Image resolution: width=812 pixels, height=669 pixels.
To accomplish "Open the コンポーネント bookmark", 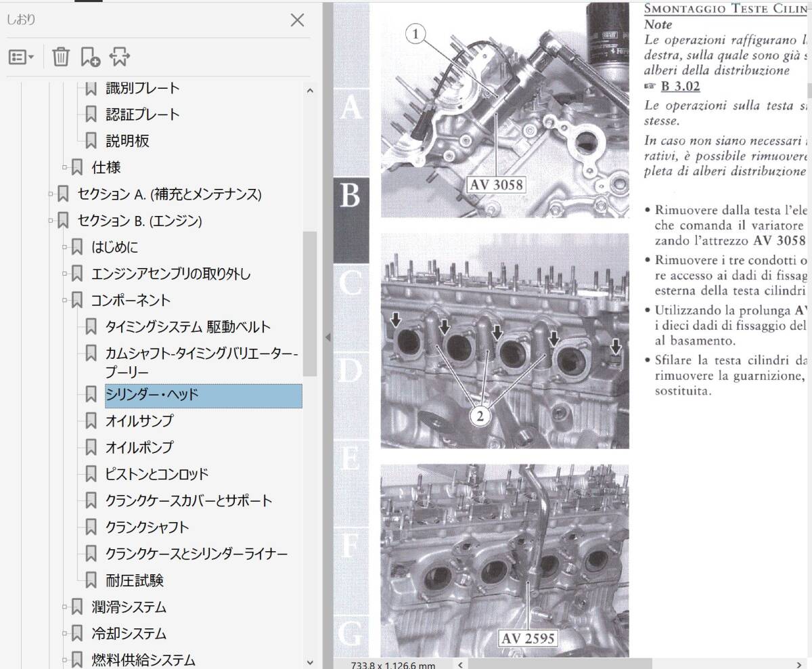I will pyautogui.click(x=131, y=301).
